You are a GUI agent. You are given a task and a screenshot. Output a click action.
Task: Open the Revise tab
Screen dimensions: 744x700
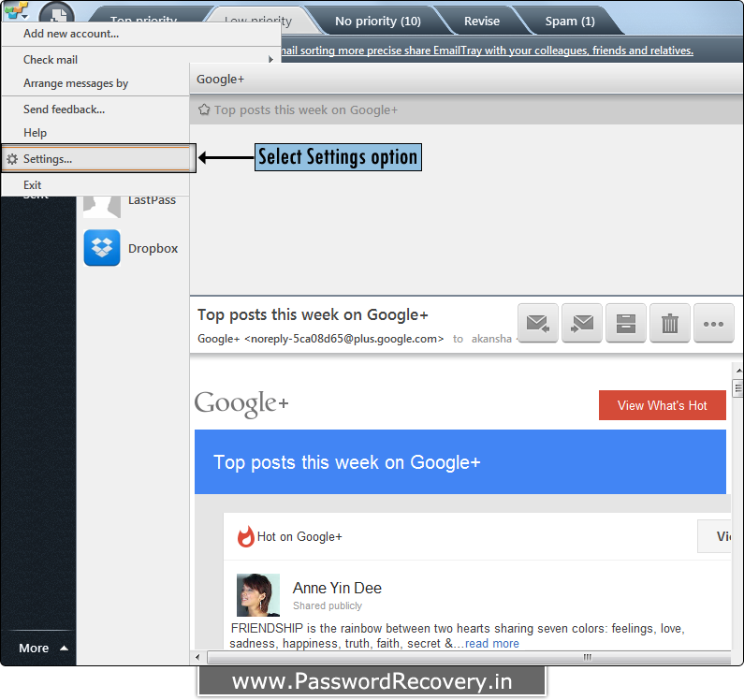tap(482, 22)
